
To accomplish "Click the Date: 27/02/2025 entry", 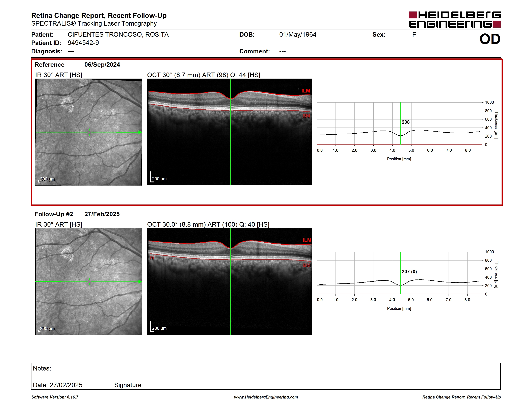I will [x=57, y=385].
